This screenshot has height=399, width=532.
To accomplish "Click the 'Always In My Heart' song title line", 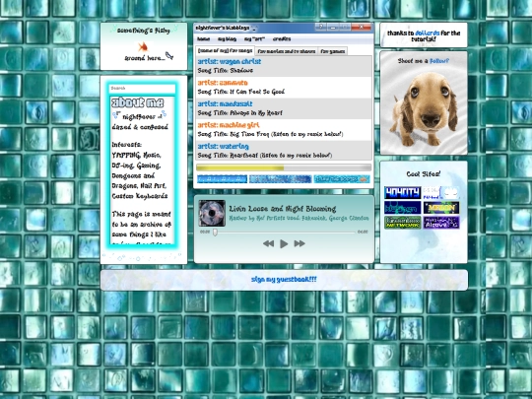I will pyautogui.click(x=239, y=113).
